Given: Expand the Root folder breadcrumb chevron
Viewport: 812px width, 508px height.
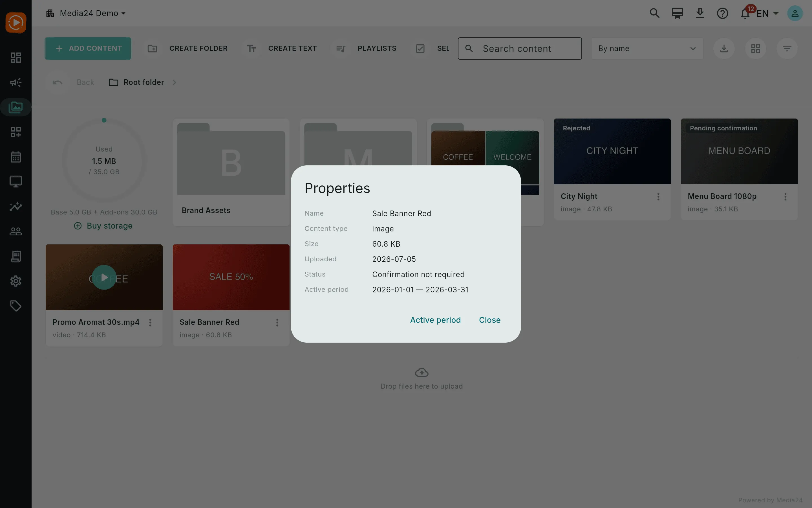Looking at the screenshot, I should click(174, 82).
